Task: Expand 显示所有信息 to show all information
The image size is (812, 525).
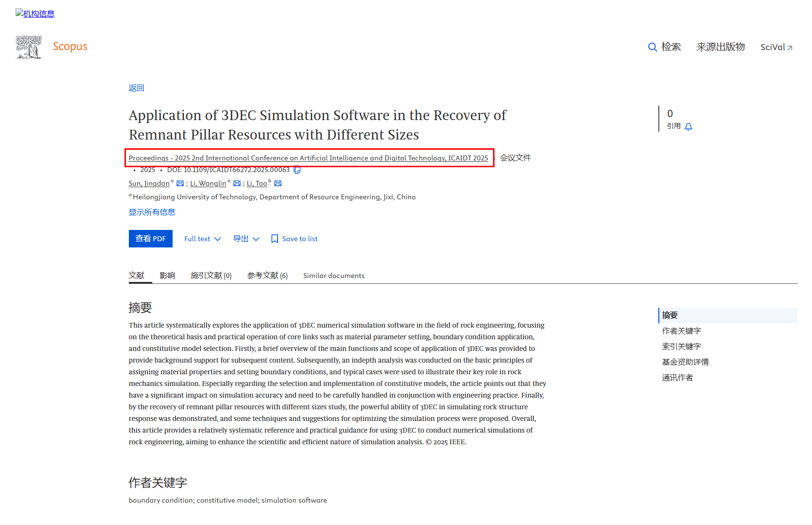Action: click(x=152, y=212)
